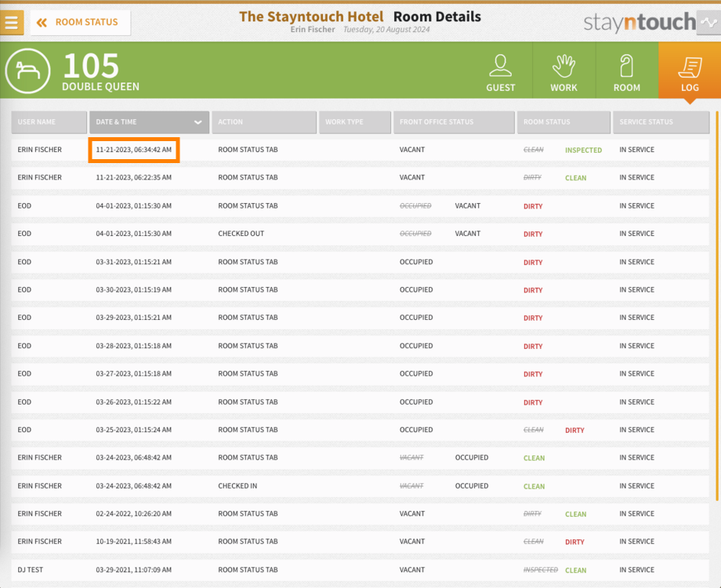Switch to the Room tab
Screen dimensions: 721x588
[627, 72]
